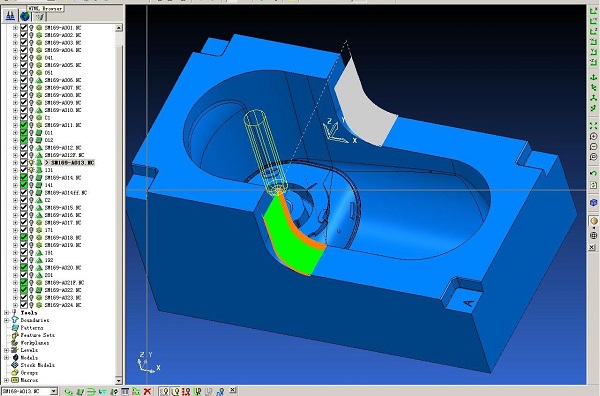Select the Patterns entry in explorer
Viewport: 600px width, 396px height.
click(x=32, y=328)
